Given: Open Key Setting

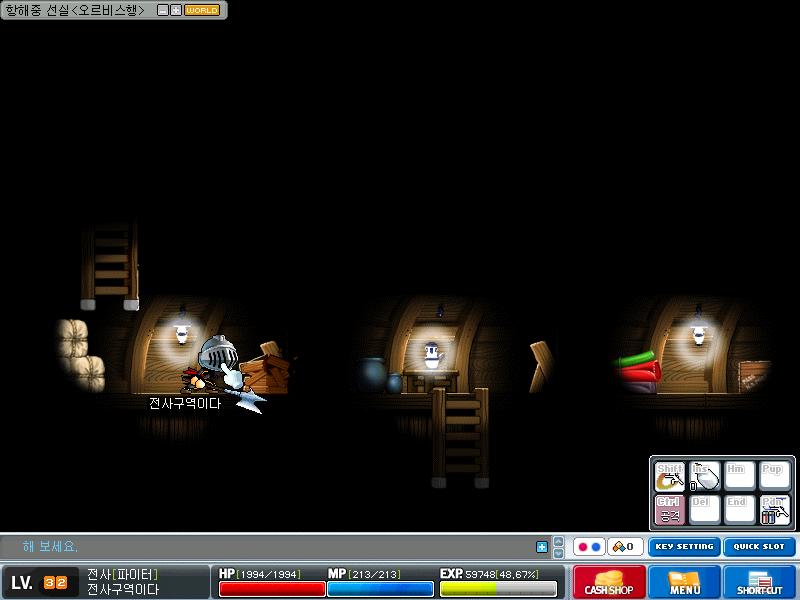Looking at the screenshot, I should point(684,547).
